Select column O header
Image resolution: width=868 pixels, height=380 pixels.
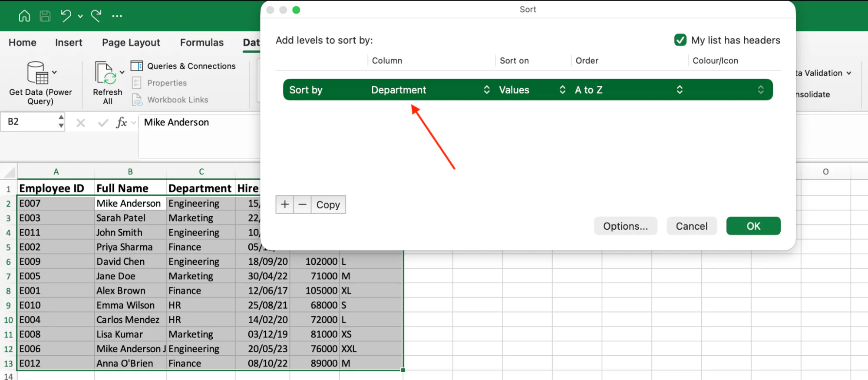coord(825,172)
